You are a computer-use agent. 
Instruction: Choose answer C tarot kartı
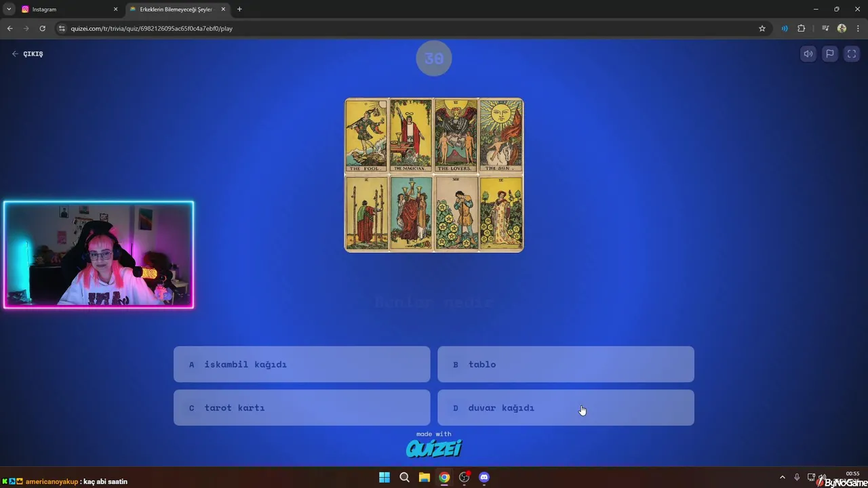302,408
